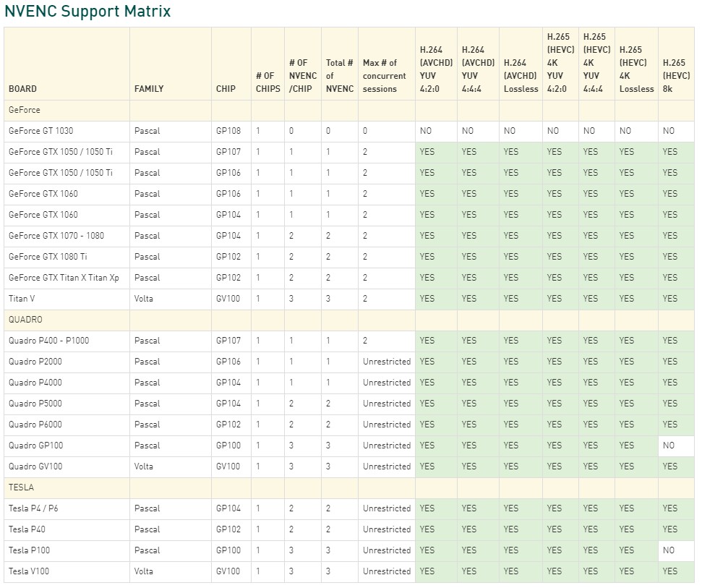Click the Titan V board name
Viewport: 702px width, 588px height.
(x=20, y=298)
